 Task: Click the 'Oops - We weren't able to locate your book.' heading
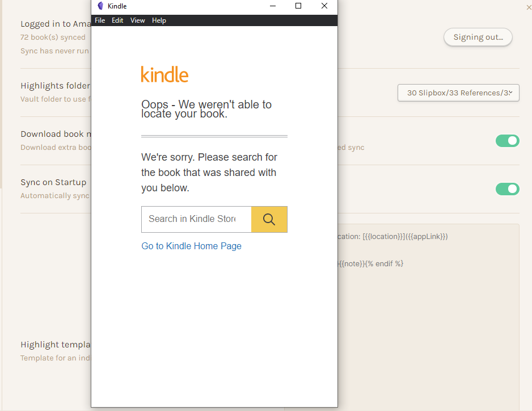[x=206, y=109]
